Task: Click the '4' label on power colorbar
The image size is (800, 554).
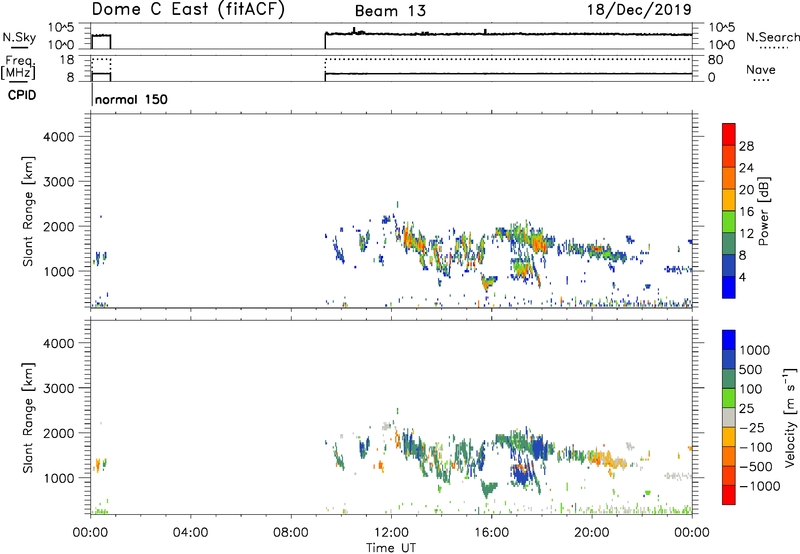Action: pos(742,278)
